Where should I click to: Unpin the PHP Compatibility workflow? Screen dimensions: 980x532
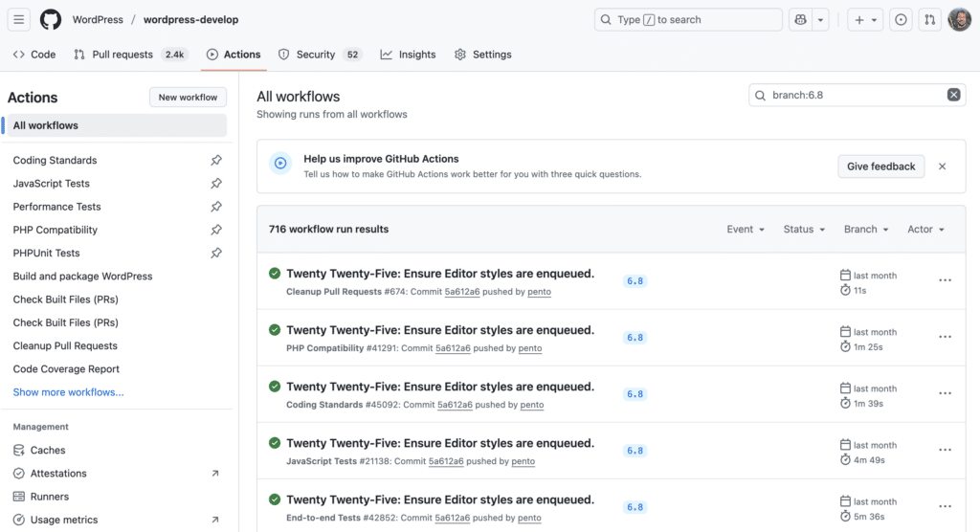[x=216, y=230]
